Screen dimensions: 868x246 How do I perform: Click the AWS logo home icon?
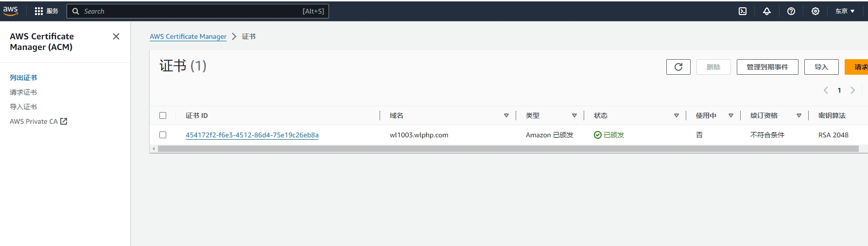(10, 11)
